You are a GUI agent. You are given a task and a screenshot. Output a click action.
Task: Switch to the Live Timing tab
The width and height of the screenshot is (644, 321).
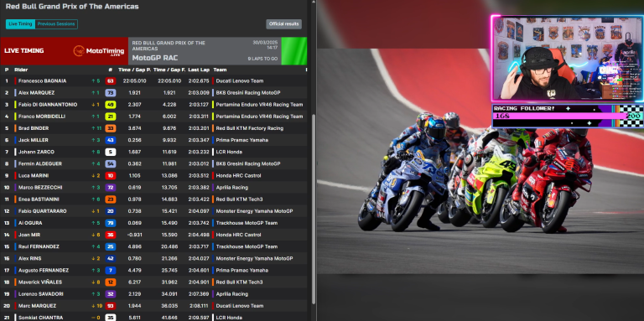point(20,24)
